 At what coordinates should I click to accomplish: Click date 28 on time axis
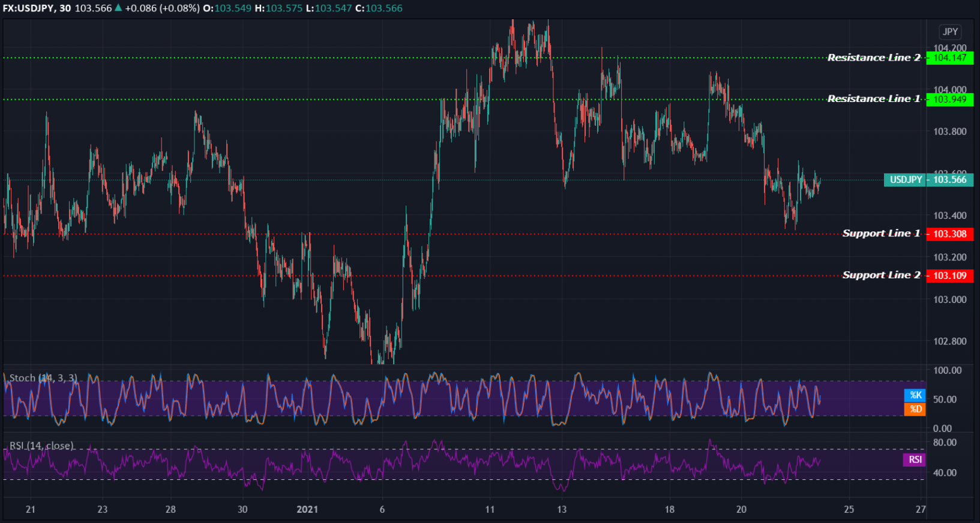[x=170, y=509]
